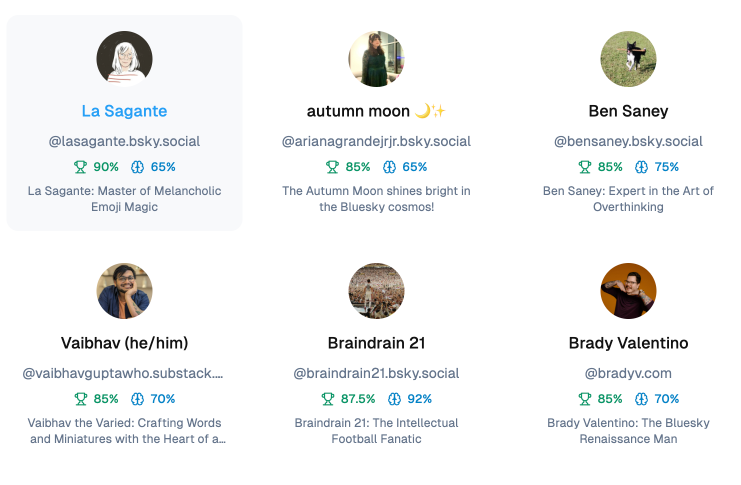
Task: Open the 'Master of Melancholic Emoji Magic' description
Action: point(124,199)
